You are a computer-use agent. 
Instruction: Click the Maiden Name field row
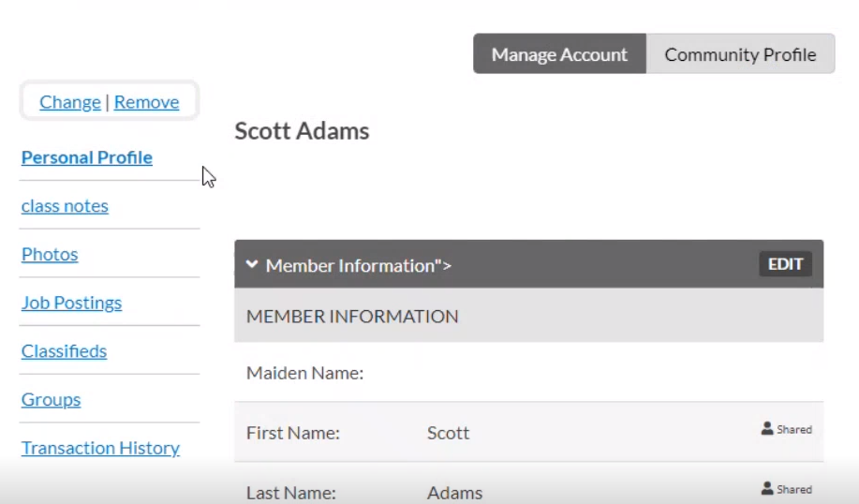pyautogui.click(x=528, y=373)
